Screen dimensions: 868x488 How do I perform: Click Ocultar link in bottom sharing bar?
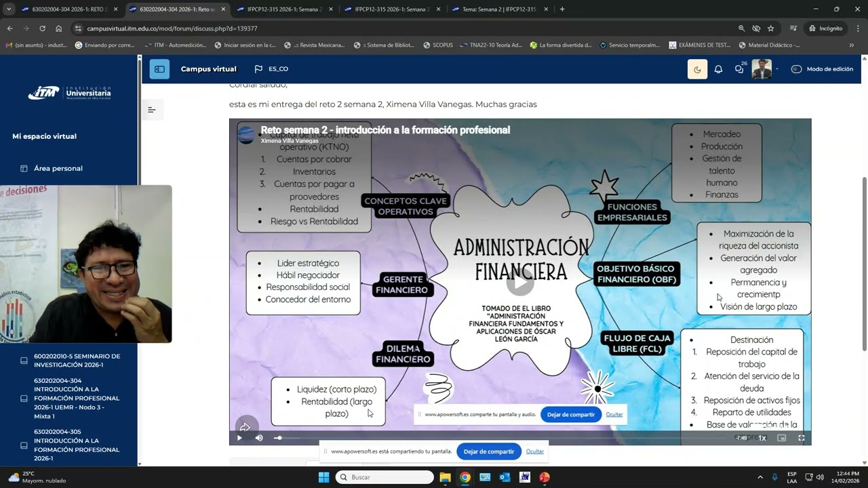[535, 451]
